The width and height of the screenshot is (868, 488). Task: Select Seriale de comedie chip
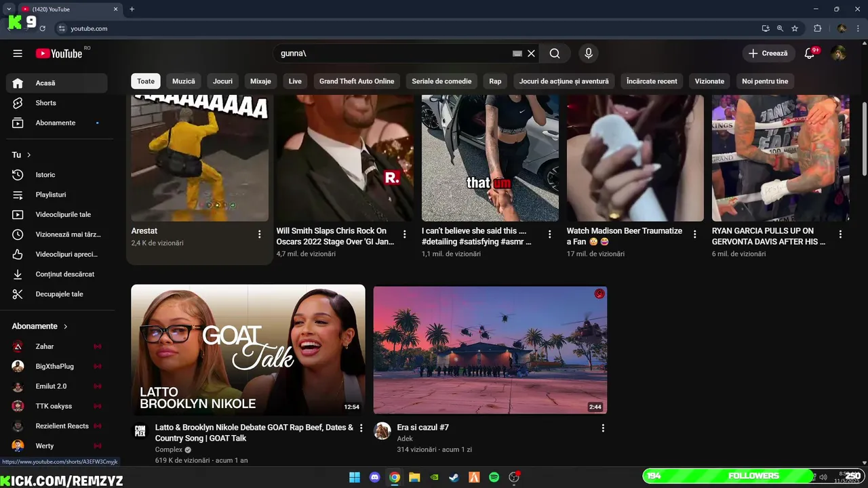click(441, 81)
